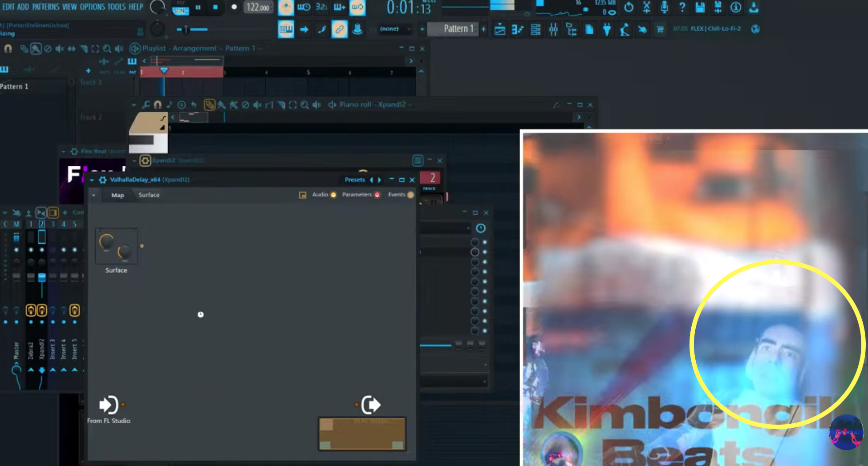
Task: Open the TOOLS menu
Action: pyautogui.click(x=117, y=7)
